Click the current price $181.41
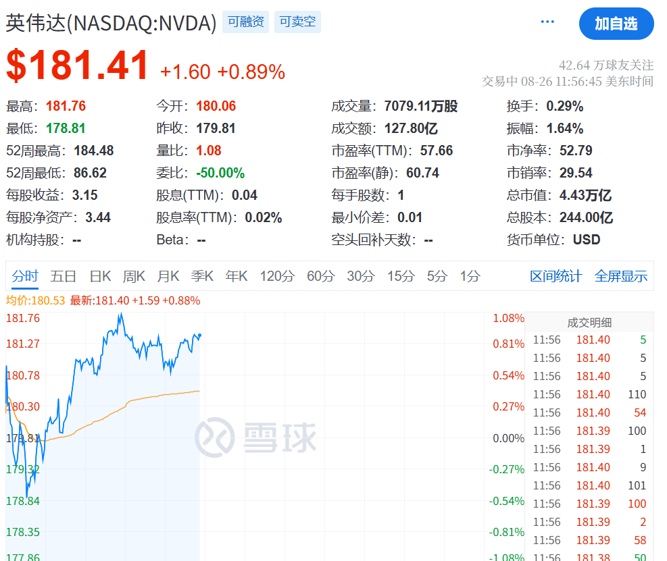Viewport: 667px width, 561px height. [77, 65]
